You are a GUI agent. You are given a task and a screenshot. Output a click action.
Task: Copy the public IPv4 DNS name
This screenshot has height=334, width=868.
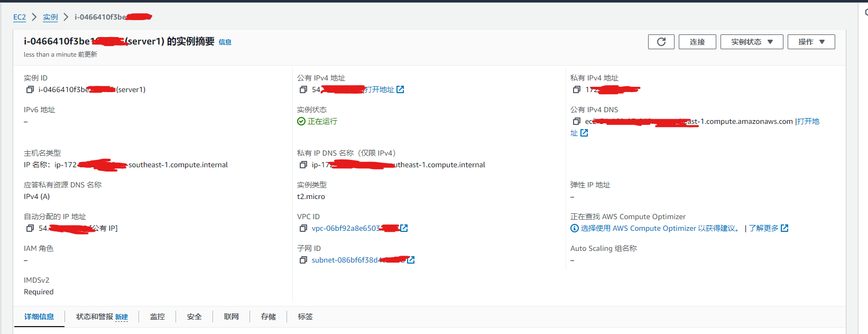[x=577, y=121]
